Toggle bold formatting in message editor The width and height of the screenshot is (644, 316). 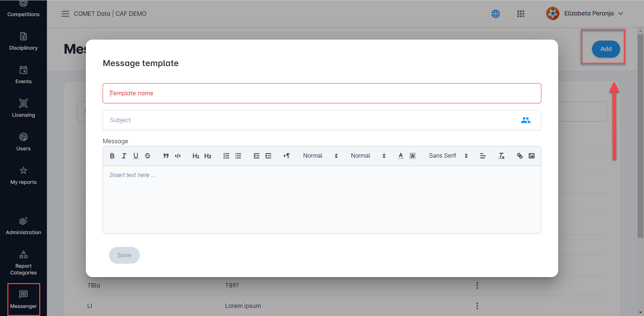pyautogui.click(x=112, y=156)
